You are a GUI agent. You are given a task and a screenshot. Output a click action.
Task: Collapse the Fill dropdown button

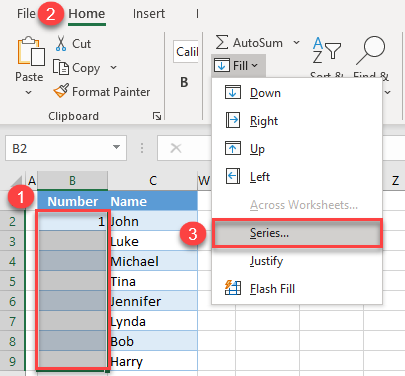238,66
